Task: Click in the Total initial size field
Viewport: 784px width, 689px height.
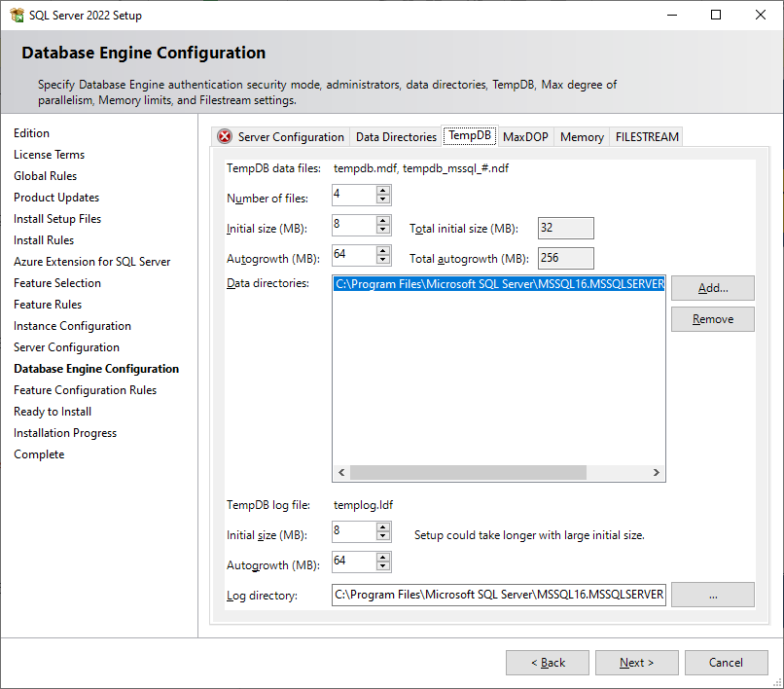Action: coord(565,228)
